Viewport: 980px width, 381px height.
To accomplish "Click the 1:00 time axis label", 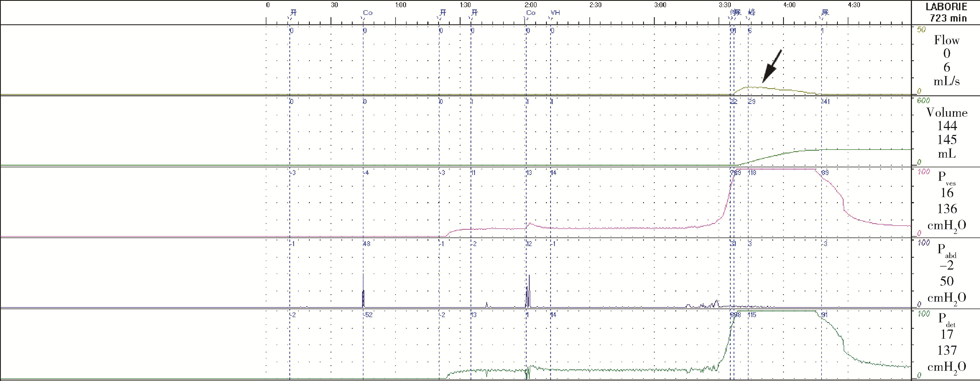I will (x=401, y=5).
